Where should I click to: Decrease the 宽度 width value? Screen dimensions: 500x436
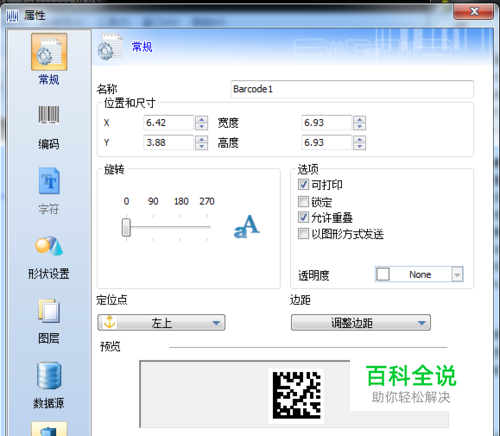point(360,127)
